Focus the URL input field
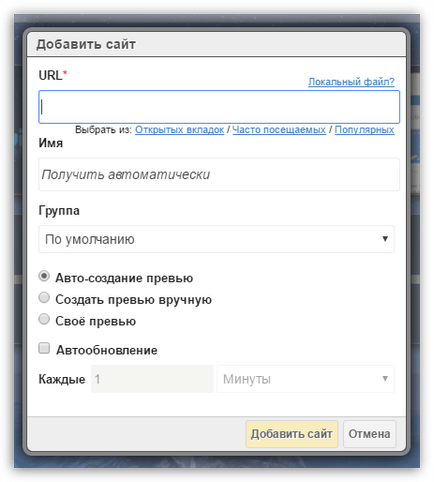 219,107
